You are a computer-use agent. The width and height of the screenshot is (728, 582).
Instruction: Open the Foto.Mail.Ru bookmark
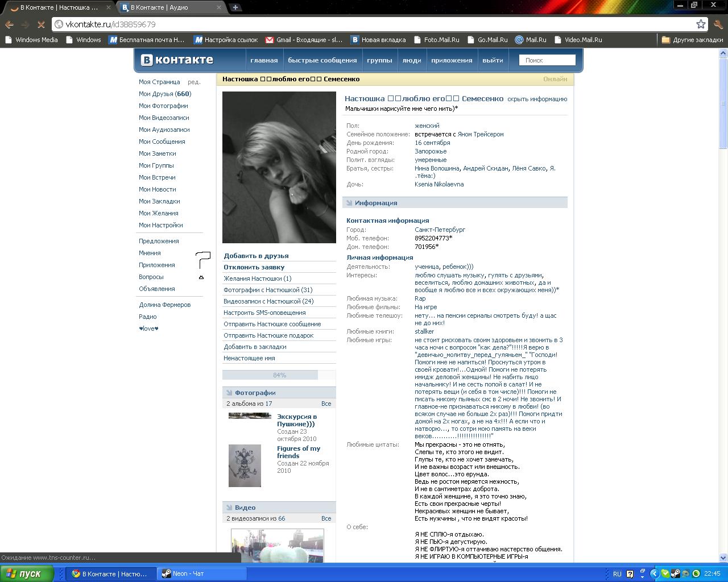coord(436,40)
